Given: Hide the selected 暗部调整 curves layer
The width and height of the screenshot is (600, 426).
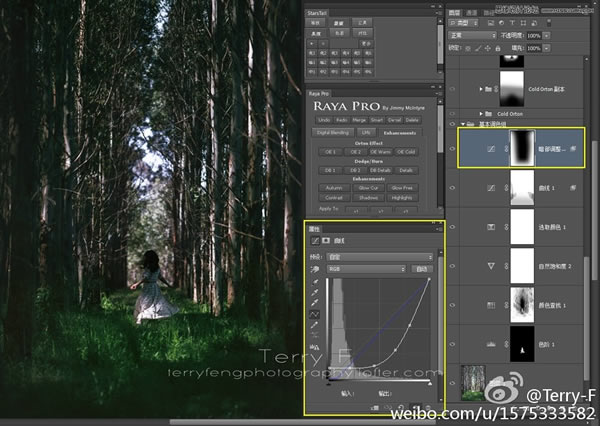Looking at the screenshot, I should pyautogui.click(x=452, y=149).
